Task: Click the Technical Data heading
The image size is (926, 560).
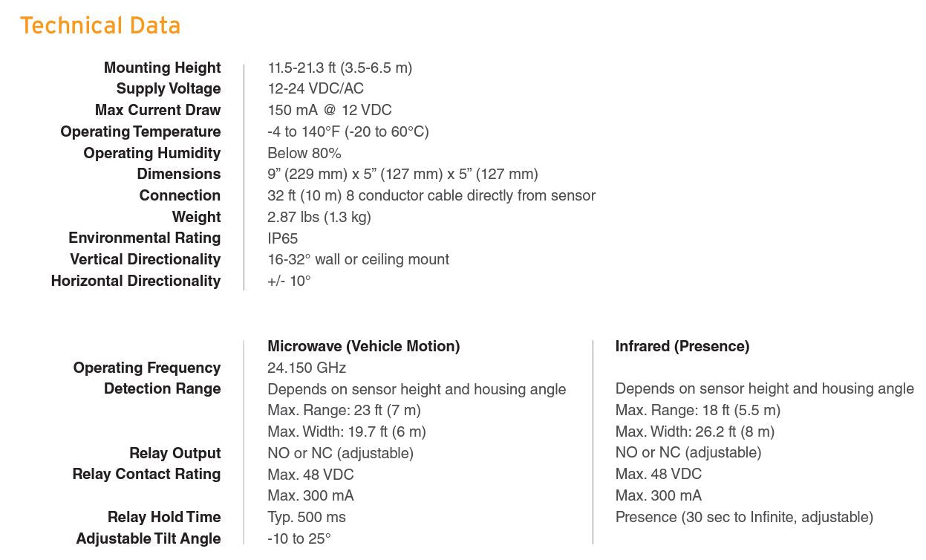Action: click(x=100, y=26)
